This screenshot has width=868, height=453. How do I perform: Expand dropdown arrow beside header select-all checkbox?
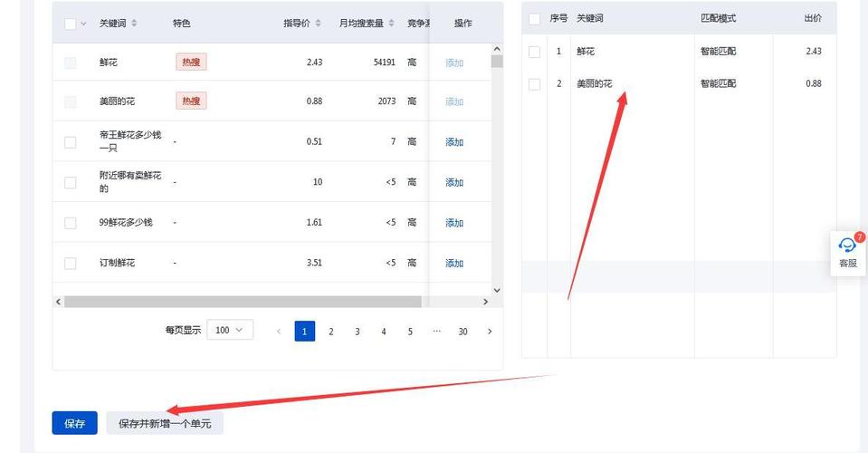(x=83, y=24)
